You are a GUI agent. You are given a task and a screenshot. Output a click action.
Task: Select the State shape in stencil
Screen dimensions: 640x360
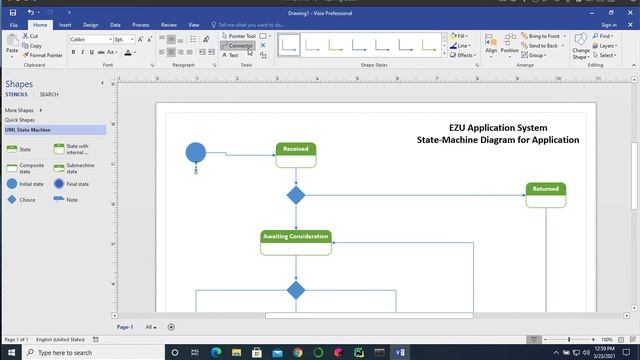tap(18, 149)
